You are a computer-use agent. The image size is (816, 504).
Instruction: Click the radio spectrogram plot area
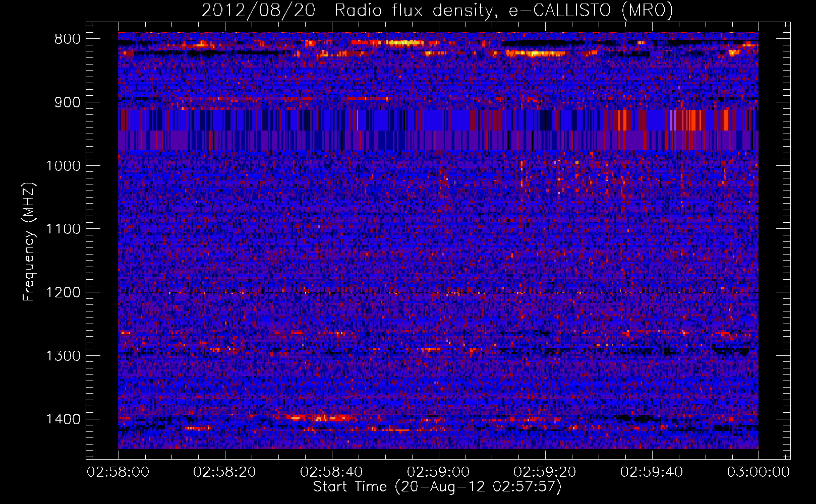[x=438, y=240]
